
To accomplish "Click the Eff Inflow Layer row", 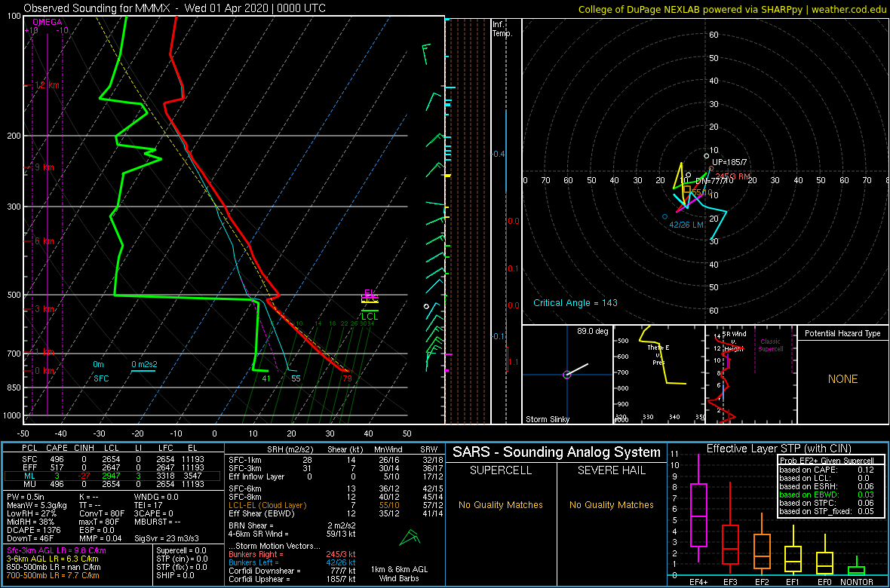I will [x=336, y=476].
